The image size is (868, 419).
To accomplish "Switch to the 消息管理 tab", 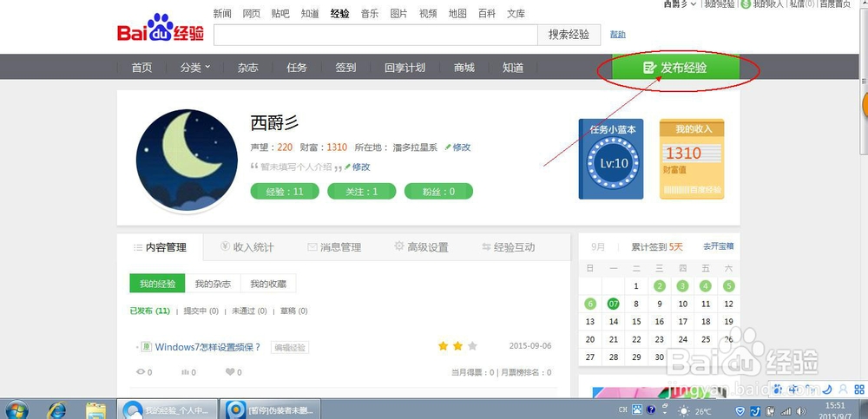I will [334, 247].
